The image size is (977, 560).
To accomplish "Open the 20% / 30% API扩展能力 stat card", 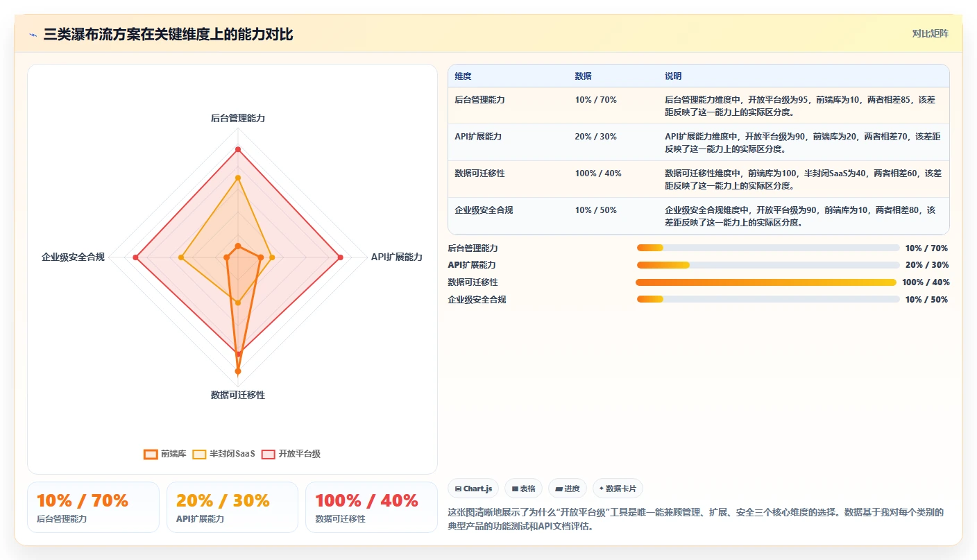I will (x=232, y=507).
